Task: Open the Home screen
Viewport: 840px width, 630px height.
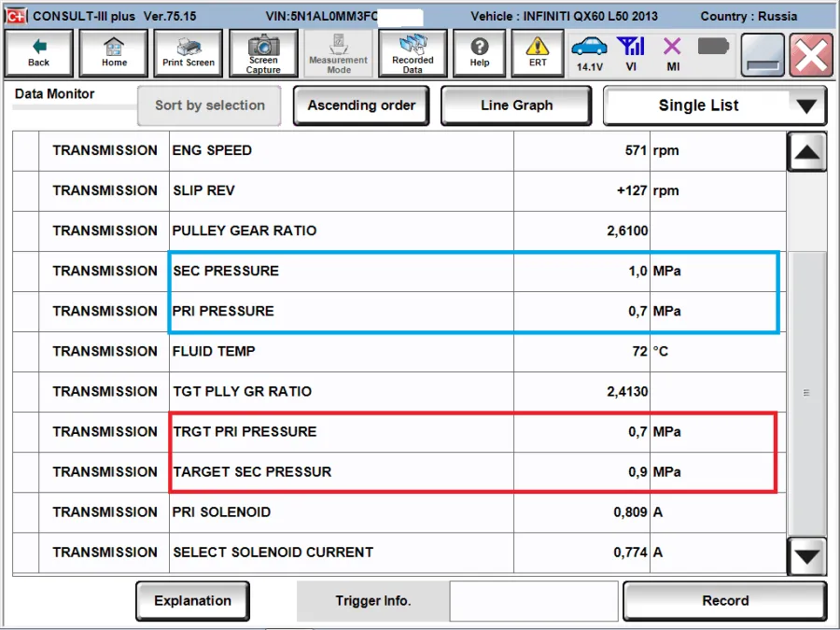Action: (x=114, y=53)
